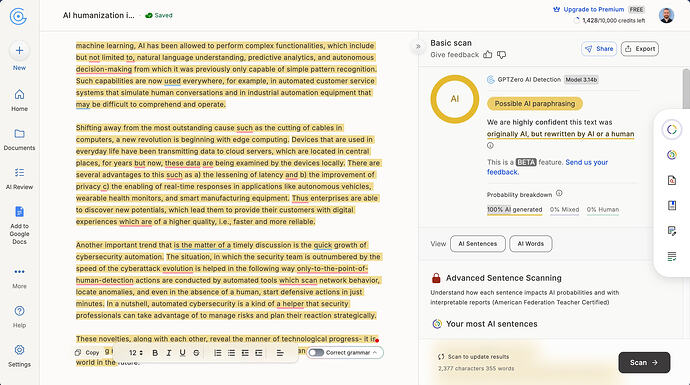
Task: Click the Copy text button
Action: tap(88, 352)
